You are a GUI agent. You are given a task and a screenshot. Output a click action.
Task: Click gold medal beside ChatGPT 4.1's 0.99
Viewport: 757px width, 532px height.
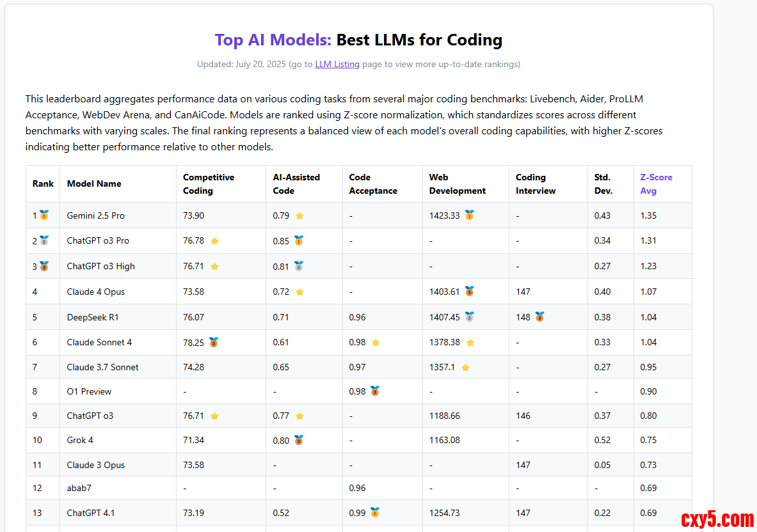[374, 512]
